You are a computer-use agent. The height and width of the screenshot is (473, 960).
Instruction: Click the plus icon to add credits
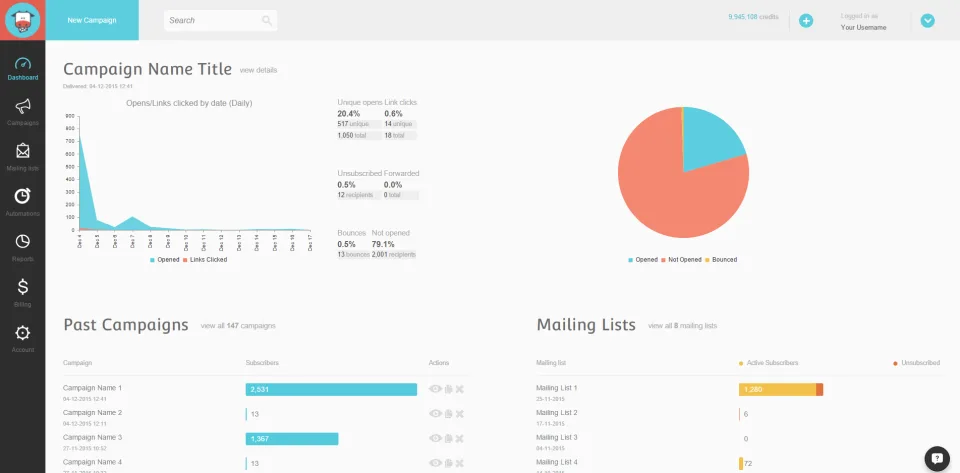pyautogui.click(x=806, y=21)
